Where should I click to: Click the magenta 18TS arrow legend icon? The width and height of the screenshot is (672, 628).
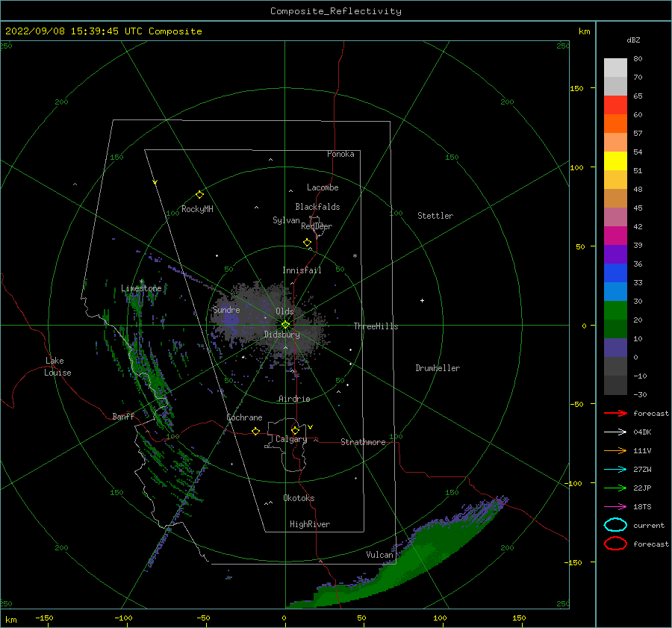[x=615, y=507]
